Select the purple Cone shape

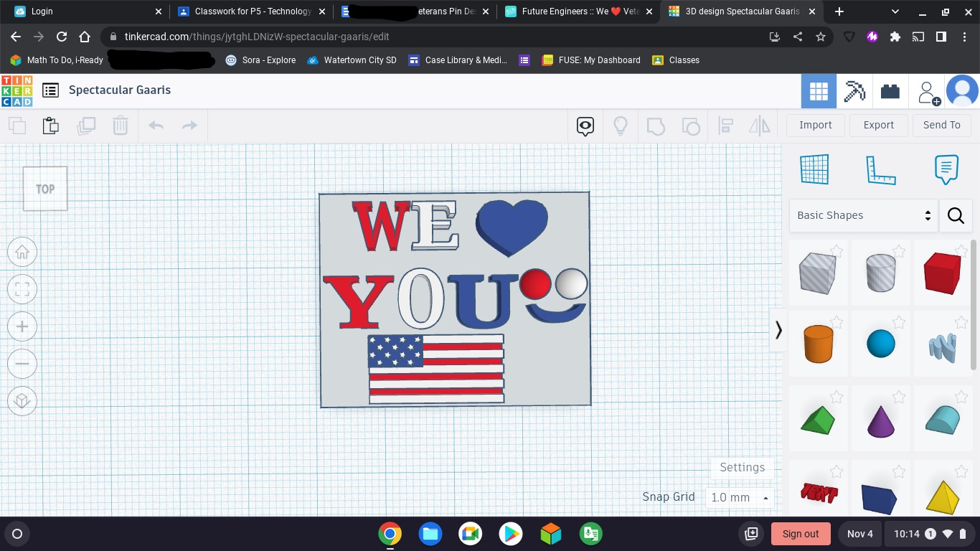coord(881,422)
